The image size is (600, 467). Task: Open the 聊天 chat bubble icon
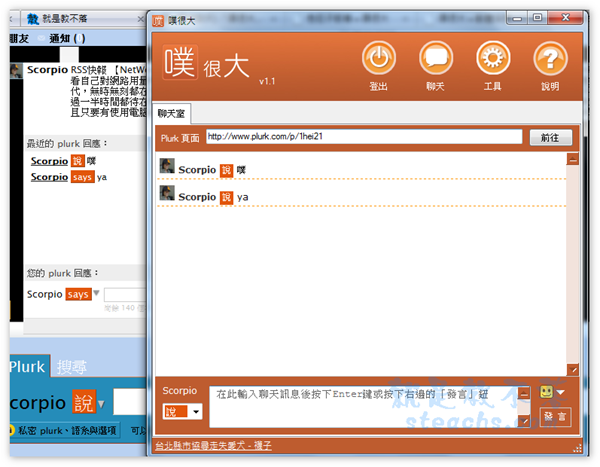[x=436, y=58]
